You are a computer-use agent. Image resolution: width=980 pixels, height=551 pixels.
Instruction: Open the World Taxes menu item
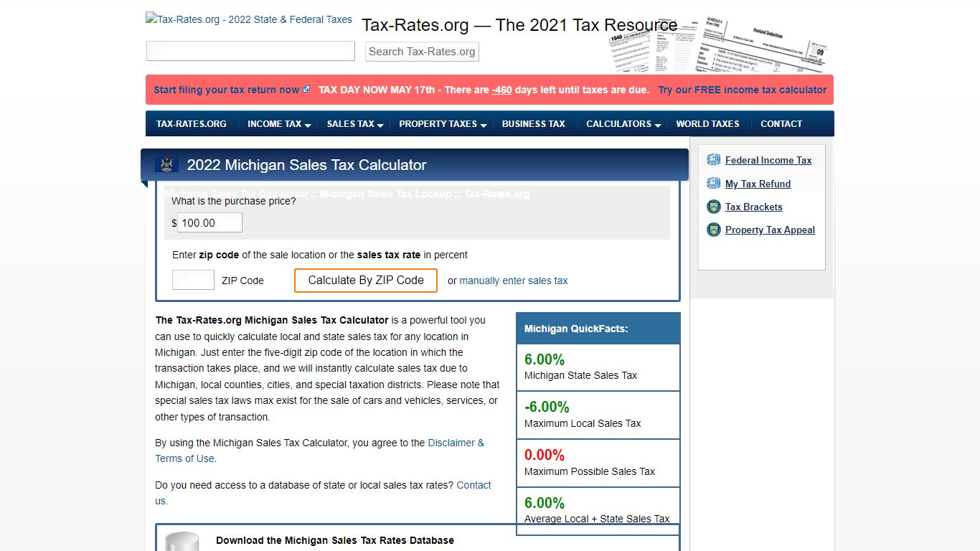[x=707, y=124]
